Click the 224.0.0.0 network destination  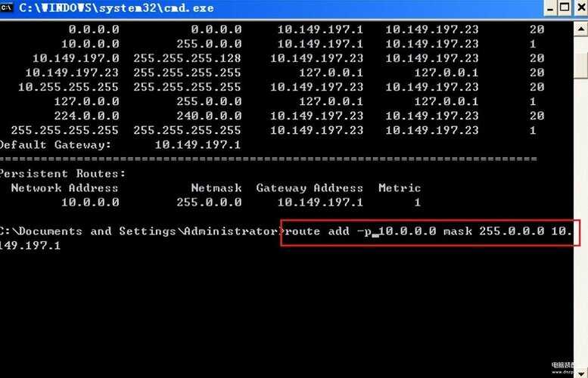86,116
